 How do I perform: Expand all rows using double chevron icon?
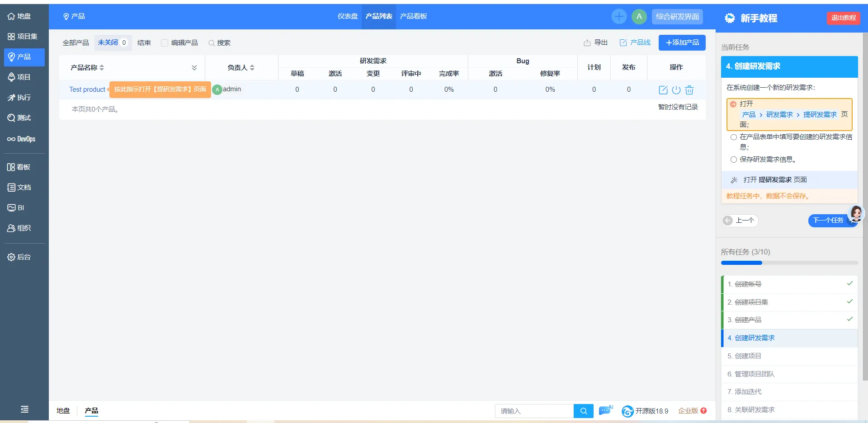pyautogui.click(x=194, y=68)
